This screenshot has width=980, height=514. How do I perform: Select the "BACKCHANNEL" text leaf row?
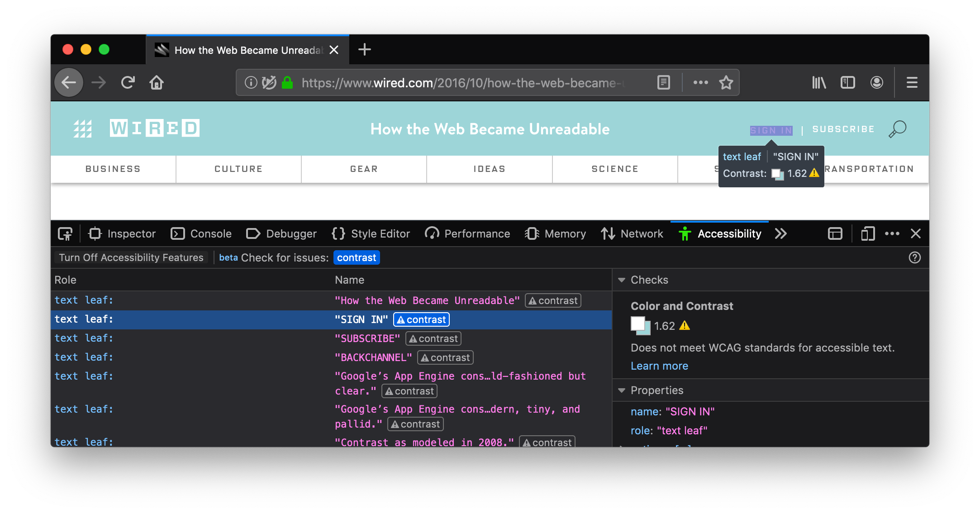[x=331, y=357]
